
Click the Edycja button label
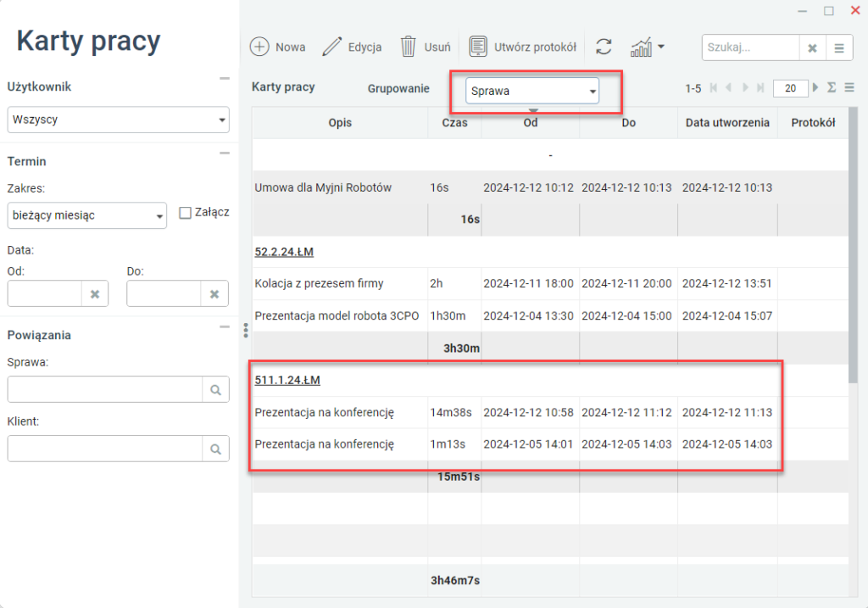[364, 47]
